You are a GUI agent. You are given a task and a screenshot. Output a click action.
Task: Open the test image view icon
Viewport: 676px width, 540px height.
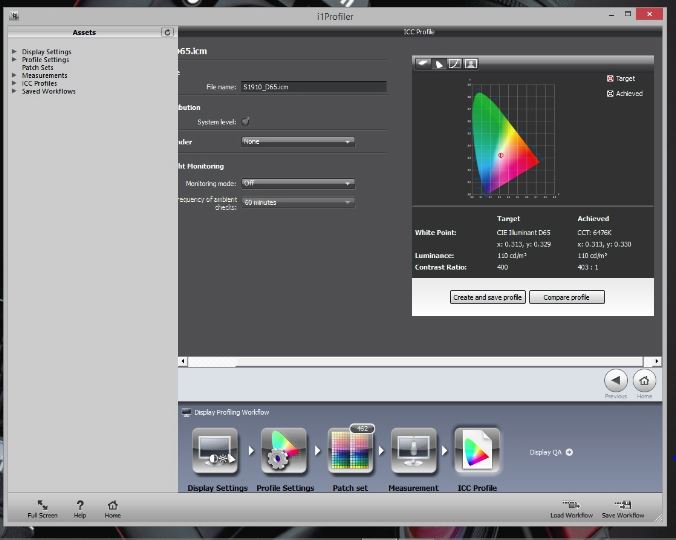pyautogui.click(x=471, y=64)
